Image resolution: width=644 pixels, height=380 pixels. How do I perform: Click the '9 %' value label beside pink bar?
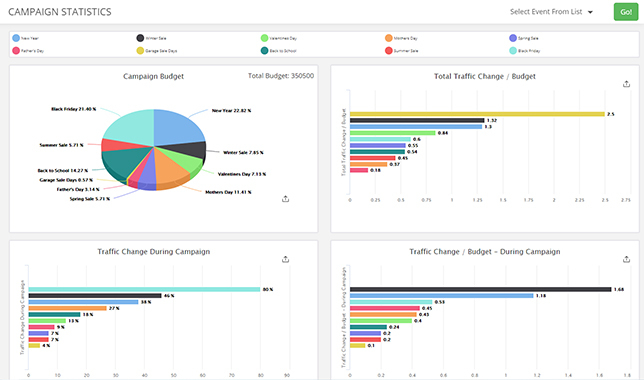click(x=60, y=327)
